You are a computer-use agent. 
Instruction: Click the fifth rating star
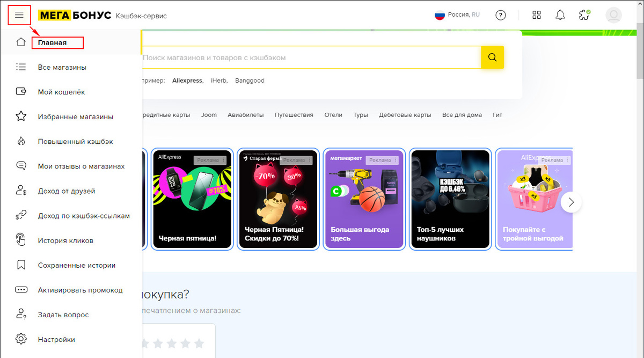click(199, 343)
